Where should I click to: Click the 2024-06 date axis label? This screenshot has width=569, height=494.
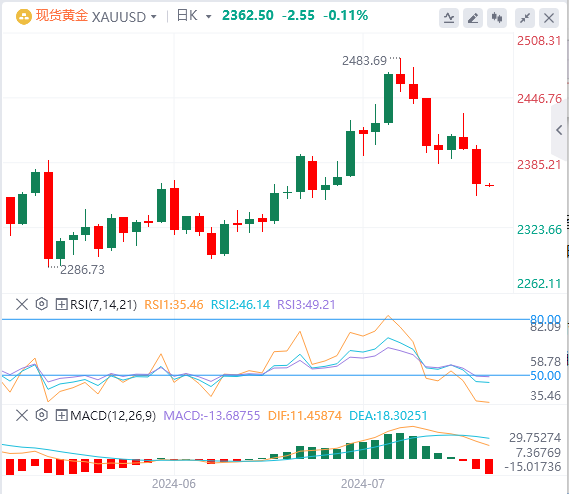click(174, 484)
